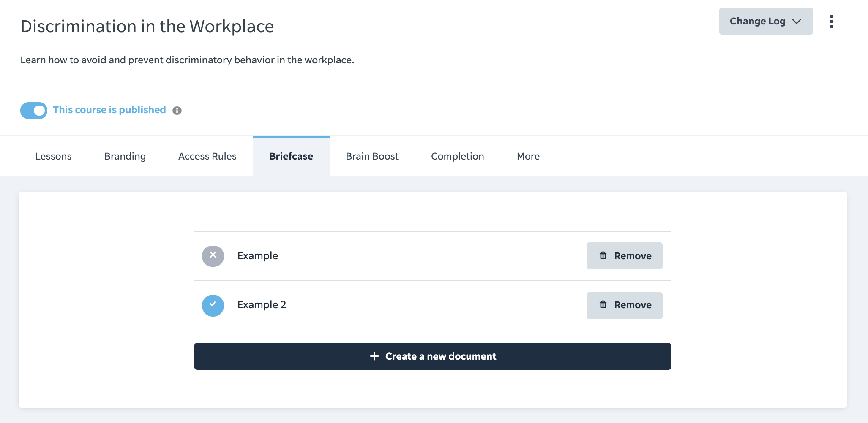Open the Brain Boost tab
The width and height of the screenshot is (868, 423).
click(372, 156)
